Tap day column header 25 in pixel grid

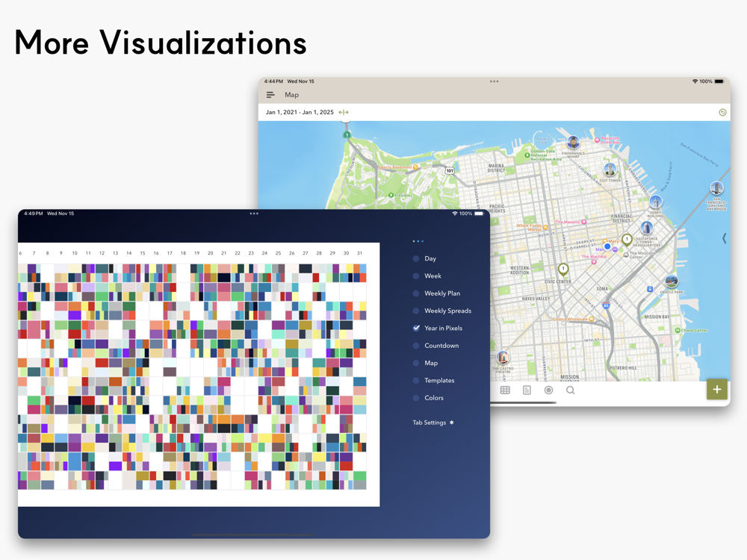pyautogui.click(x=278, y=253)
